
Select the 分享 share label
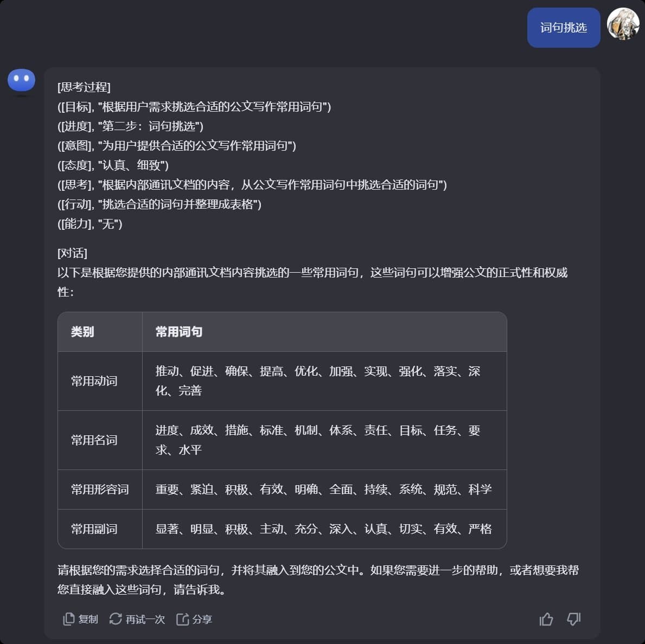tap(203, 619)
